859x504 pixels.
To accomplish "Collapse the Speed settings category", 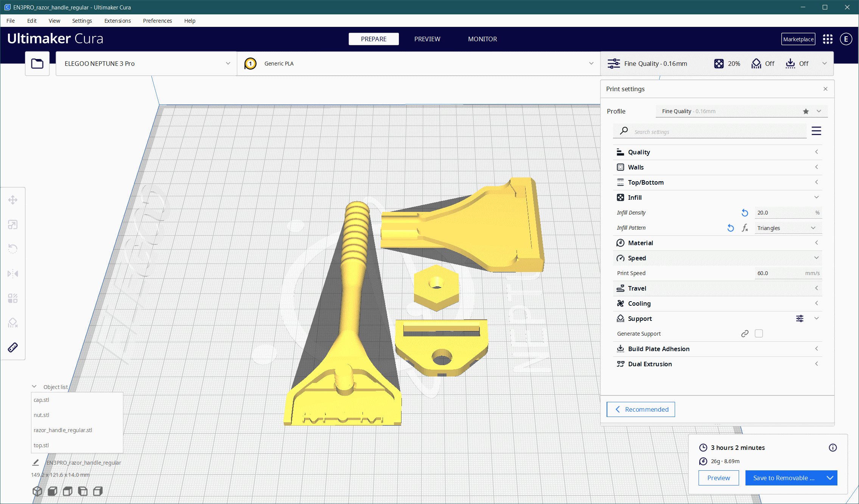I will (x=717, y=258).
